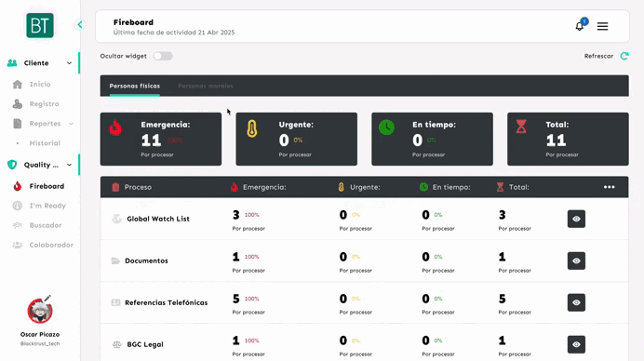Click the Documentos process name
Image resolution: width=644 pixels, height=361 pixels.
pos(146,261)
